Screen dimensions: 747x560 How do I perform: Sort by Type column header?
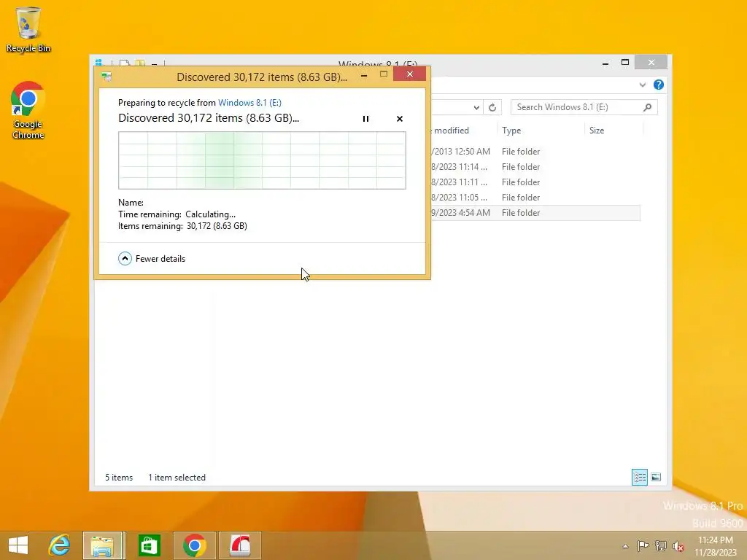coord(541,130)
